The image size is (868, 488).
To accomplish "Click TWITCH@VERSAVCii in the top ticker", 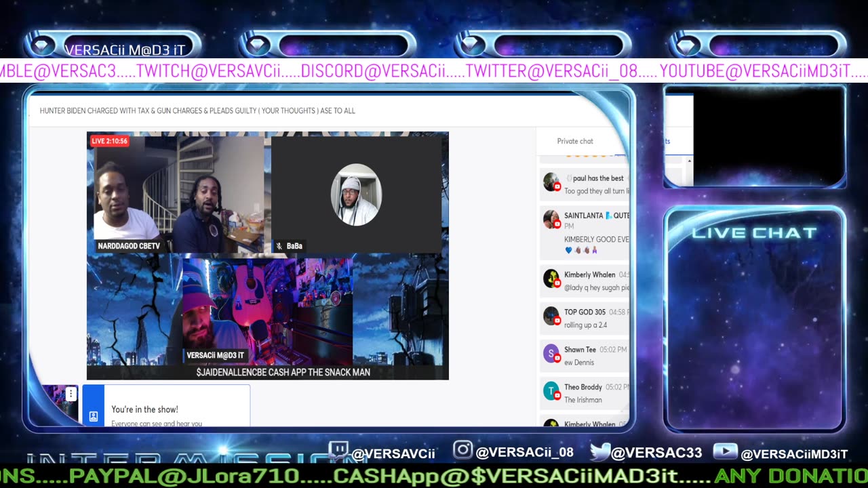I will 209,71.
